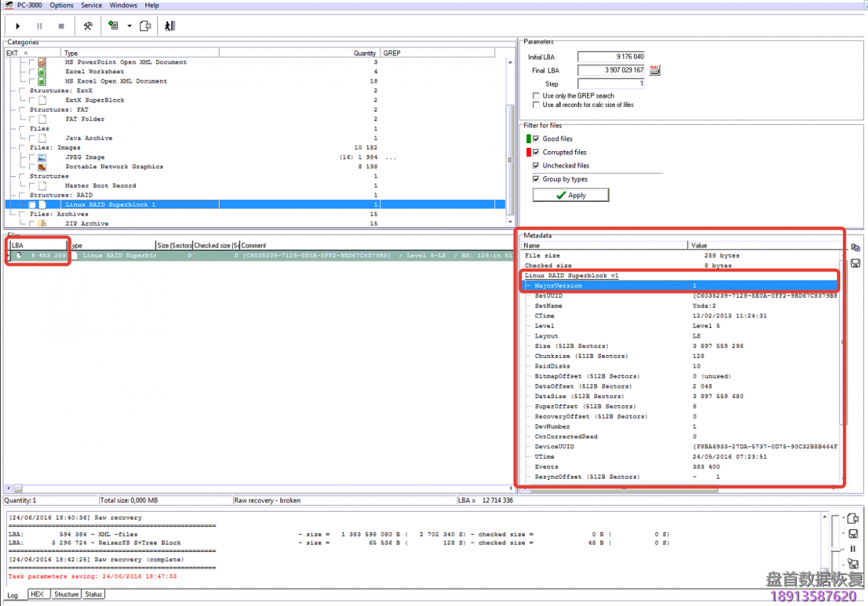The image size is (868, 606).
Task: Collapse the Structures: RAID category
Action: coord(22,195)
